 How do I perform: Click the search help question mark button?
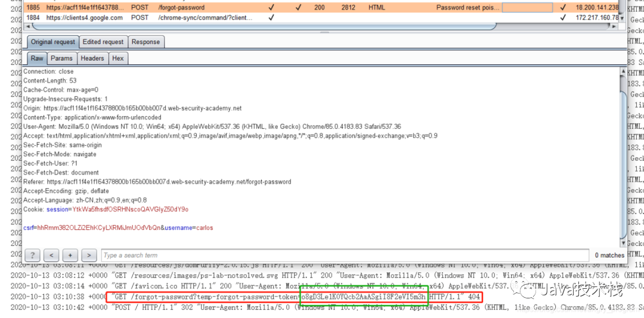(x=32, y=255)
